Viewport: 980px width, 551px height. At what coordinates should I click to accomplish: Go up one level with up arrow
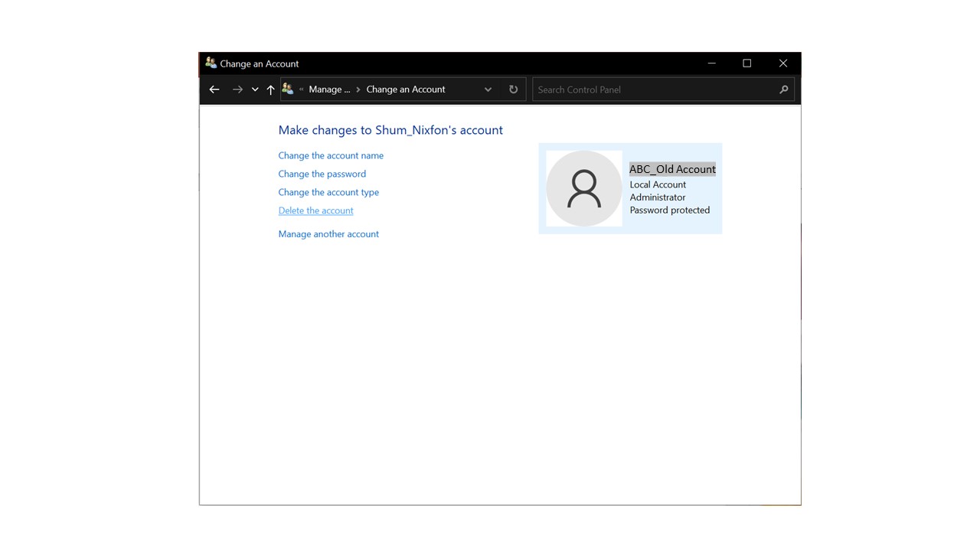[x=270, y=90]
